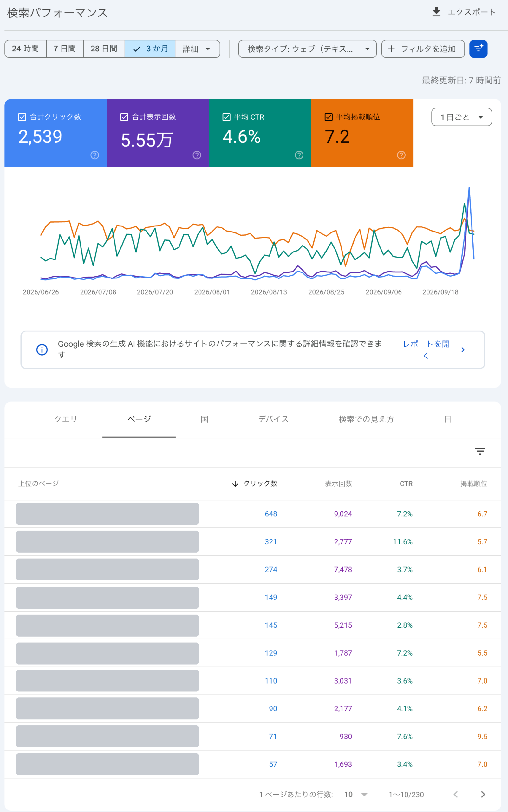Click the 648 clicks value
Screen dimensions: 508x812
(x=271, y=514)
